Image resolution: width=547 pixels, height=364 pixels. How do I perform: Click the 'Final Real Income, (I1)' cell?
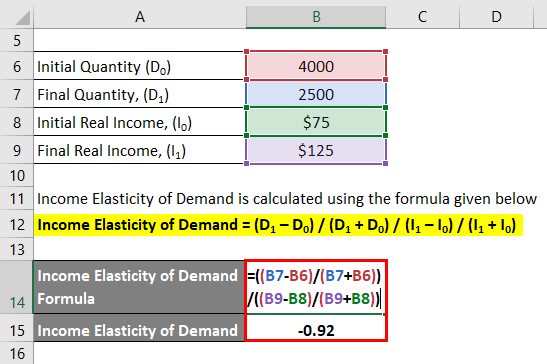pyautogui.click(x=140, y=150)
